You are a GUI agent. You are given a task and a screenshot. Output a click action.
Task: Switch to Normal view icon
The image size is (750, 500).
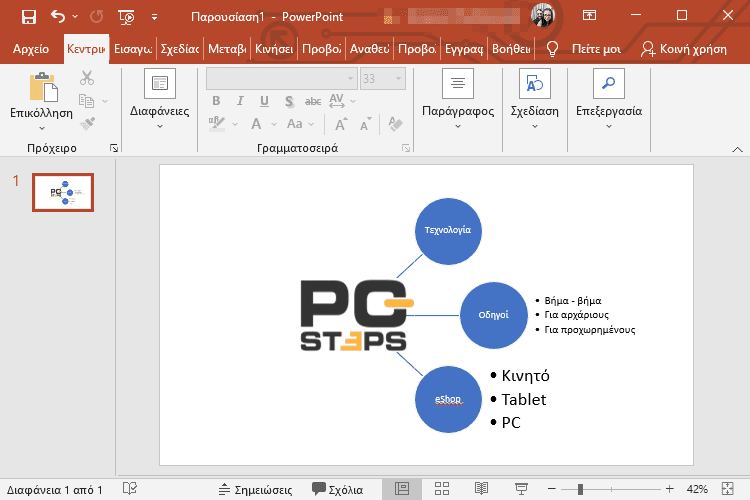click(x=402, y=489)
